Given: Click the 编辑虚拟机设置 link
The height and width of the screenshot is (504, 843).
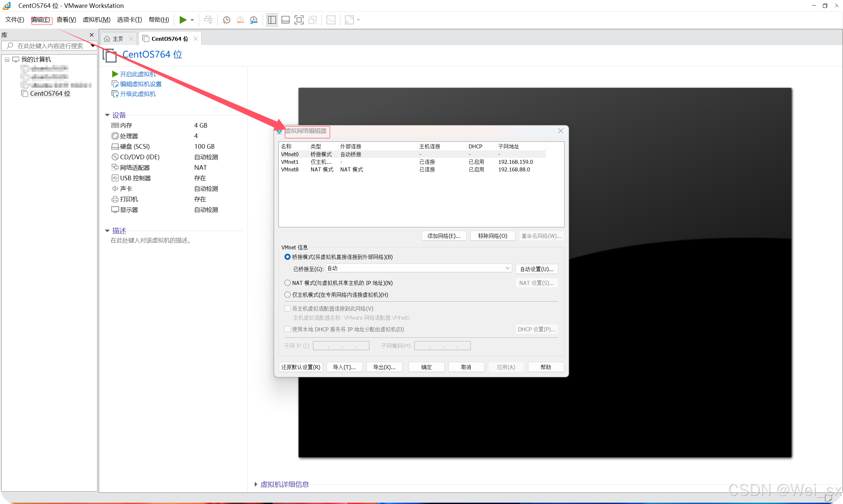Looking at the screenshot, I should (140, 84).
